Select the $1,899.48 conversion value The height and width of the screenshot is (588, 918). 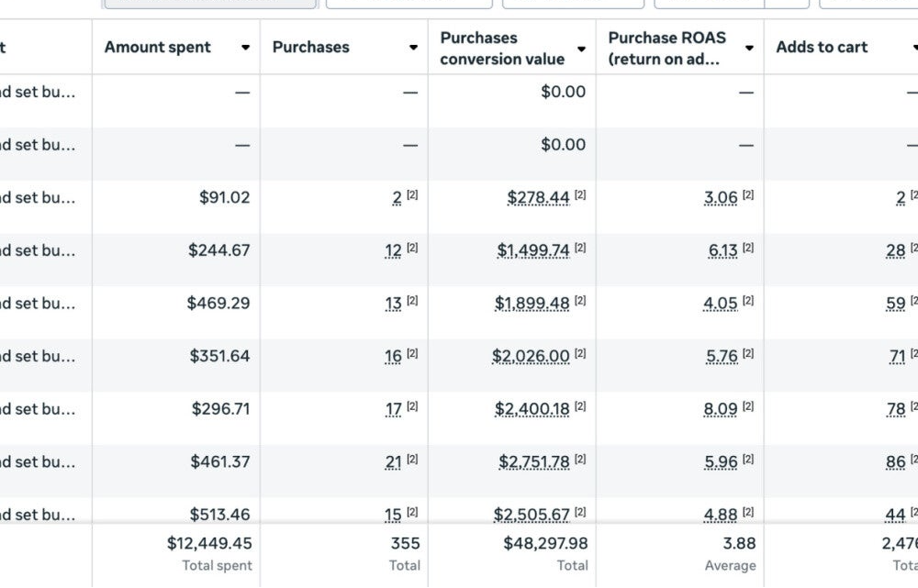(532, 304)
